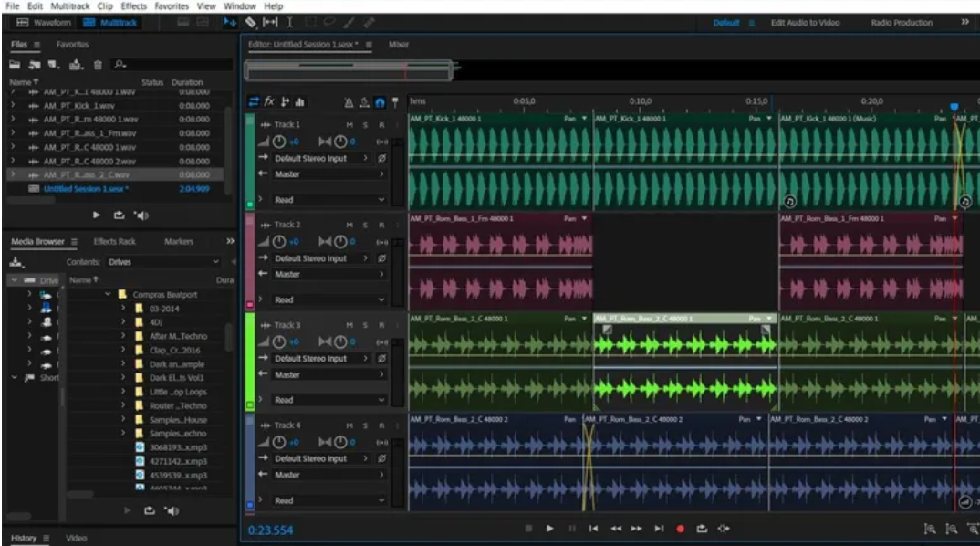Click the Import File icon in Files panel
Screen dimensions: 980x546
pyautogui.click(x=32, y=65)
